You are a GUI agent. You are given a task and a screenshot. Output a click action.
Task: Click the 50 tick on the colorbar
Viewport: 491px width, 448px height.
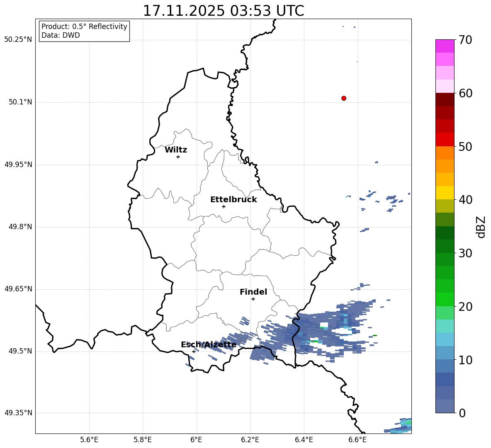465,146
